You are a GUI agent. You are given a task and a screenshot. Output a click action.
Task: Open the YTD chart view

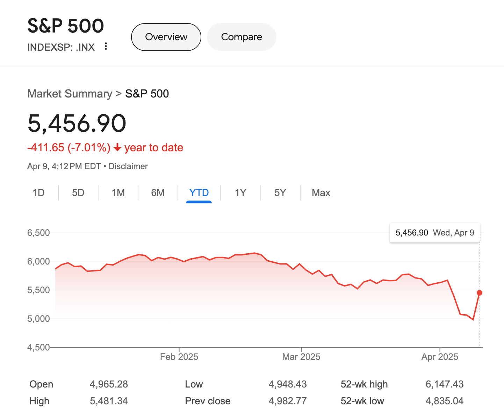pos(199,193)
